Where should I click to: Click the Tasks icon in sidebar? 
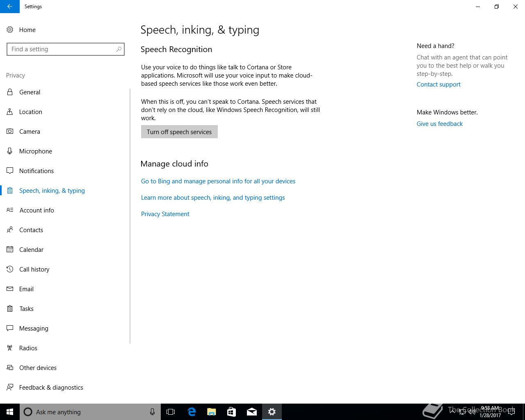[x=10, y=308]
